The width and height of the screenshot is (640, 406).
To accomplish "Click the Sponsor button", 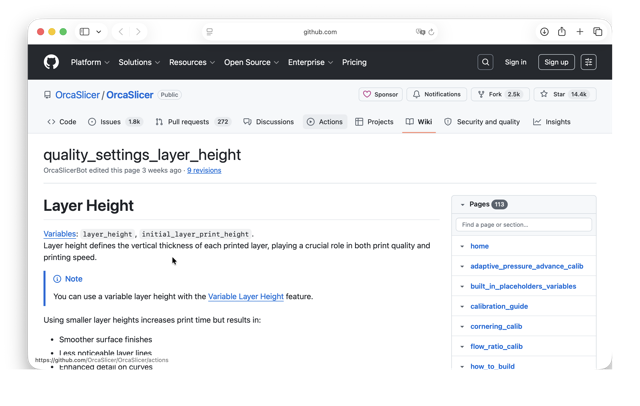I will [380, 94].
